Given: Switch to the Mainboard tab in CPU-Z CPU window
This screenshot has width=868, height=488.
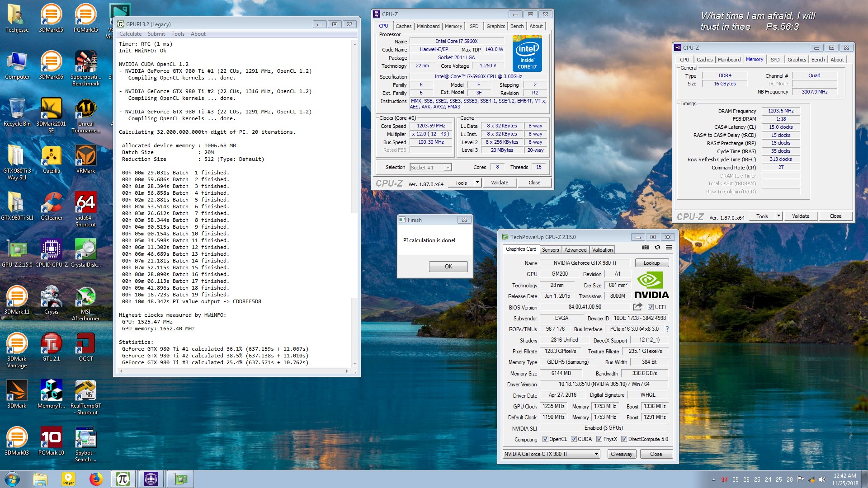Looking at the screenshot, I should coord(428,26).
